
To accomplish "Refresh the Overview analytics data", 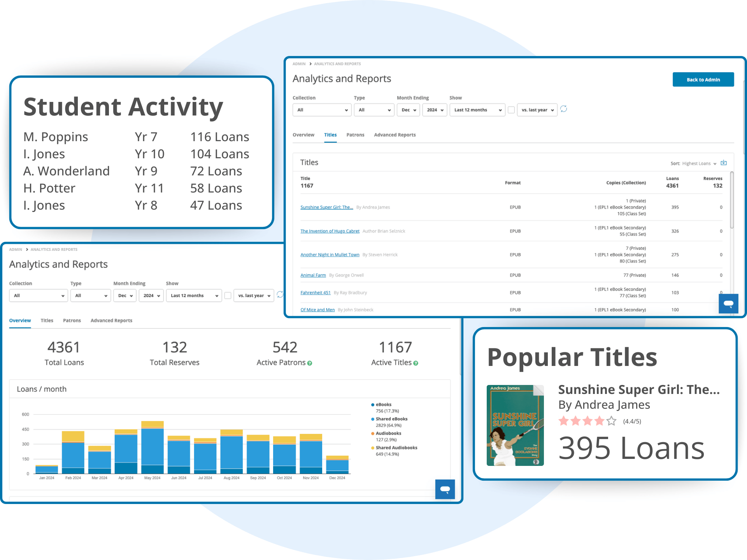I will coord(280,295).
